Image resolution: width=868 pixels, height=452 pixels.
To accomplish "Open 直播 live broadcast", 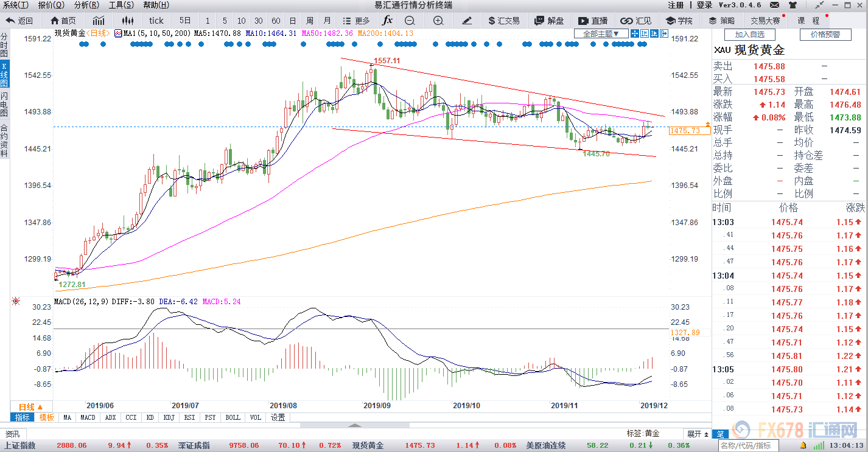I will click(x=593, y=21).
